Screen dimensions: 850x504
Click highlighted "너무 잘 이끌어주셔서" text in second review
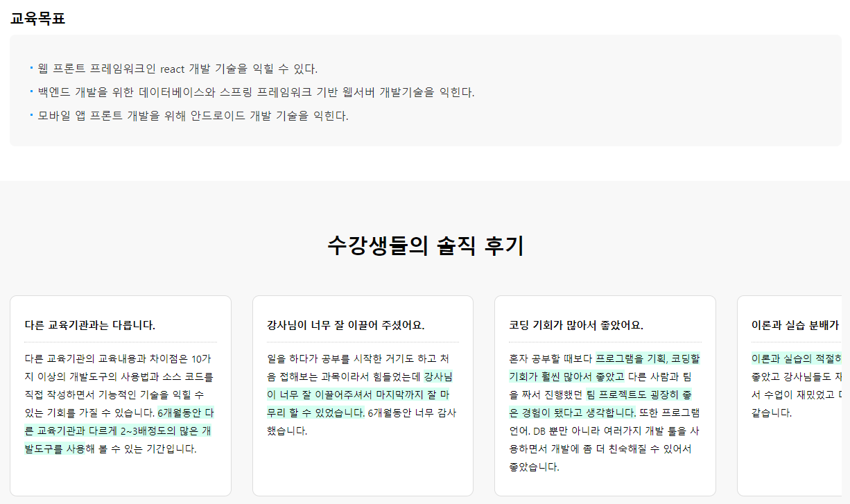click(x=326, y=395)
